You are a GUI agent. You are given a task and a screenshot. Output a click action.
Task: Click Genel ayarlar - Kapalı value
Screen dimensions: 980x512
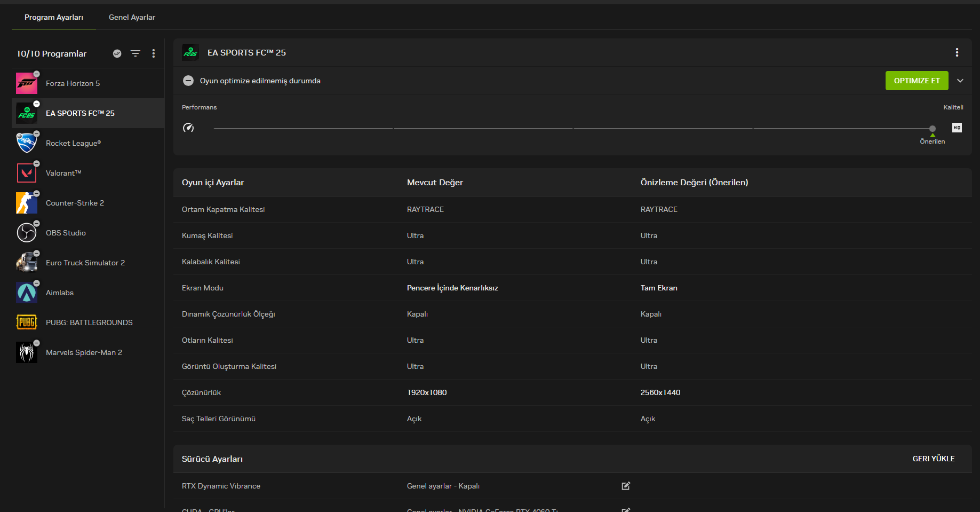[x=443, y=486]
